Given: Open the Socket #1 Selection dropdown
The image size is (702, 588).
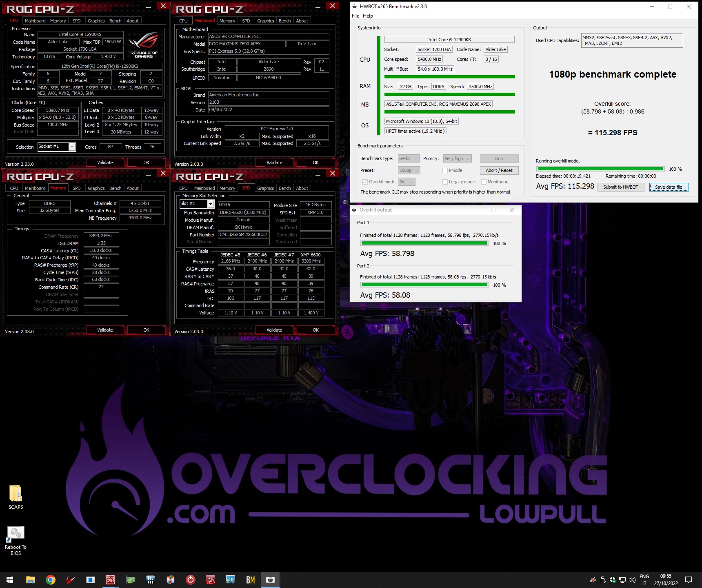Looking at the screenshot, I should 57,147.
